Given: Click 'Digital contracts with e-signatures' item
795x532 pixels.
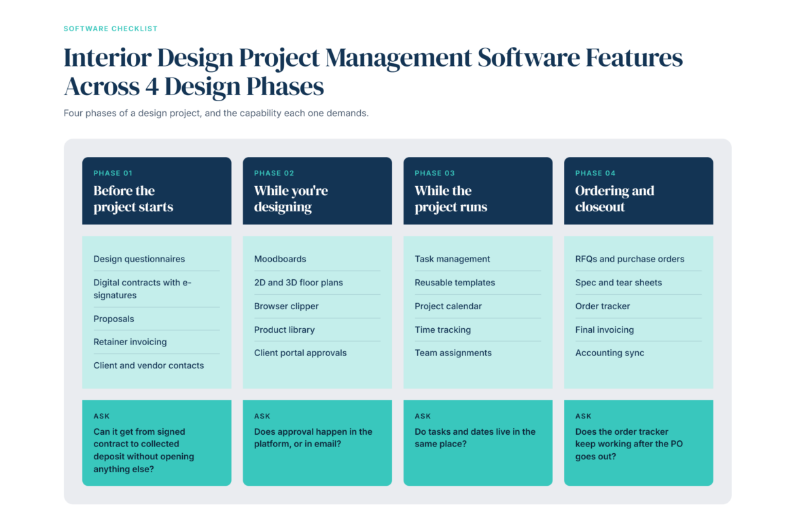Looking at the screenshot, I should click(143, 289).
